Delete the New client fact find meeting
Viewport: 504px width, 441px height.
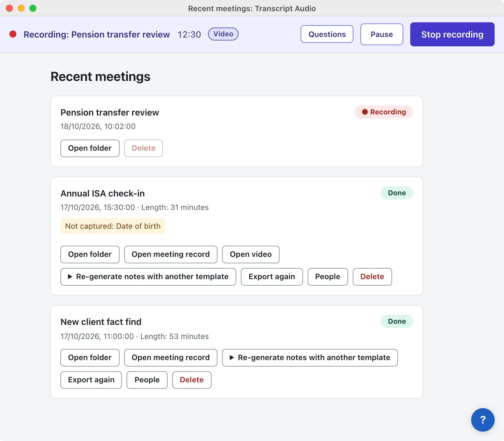click(x=192, y=380)
